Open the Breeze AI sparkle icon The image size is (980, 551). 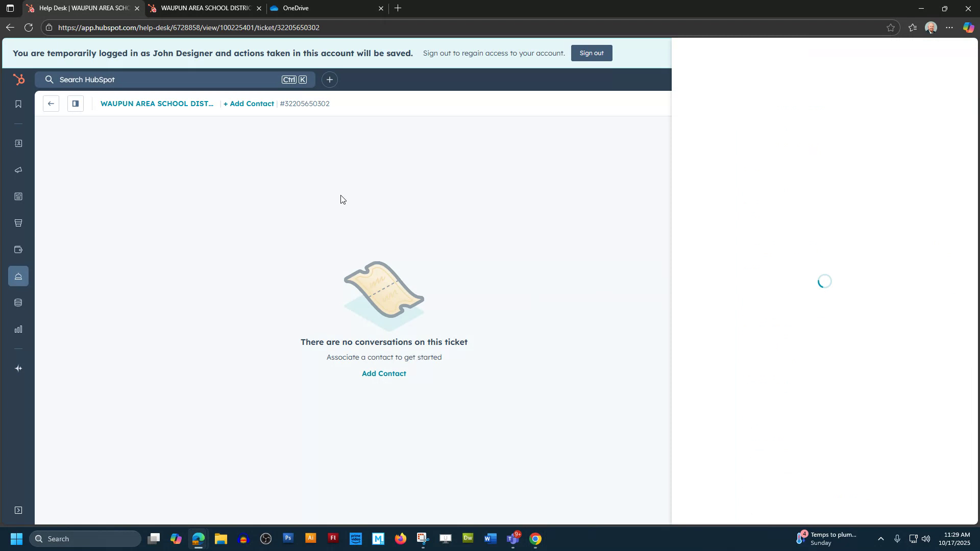(x=18, y=368)
